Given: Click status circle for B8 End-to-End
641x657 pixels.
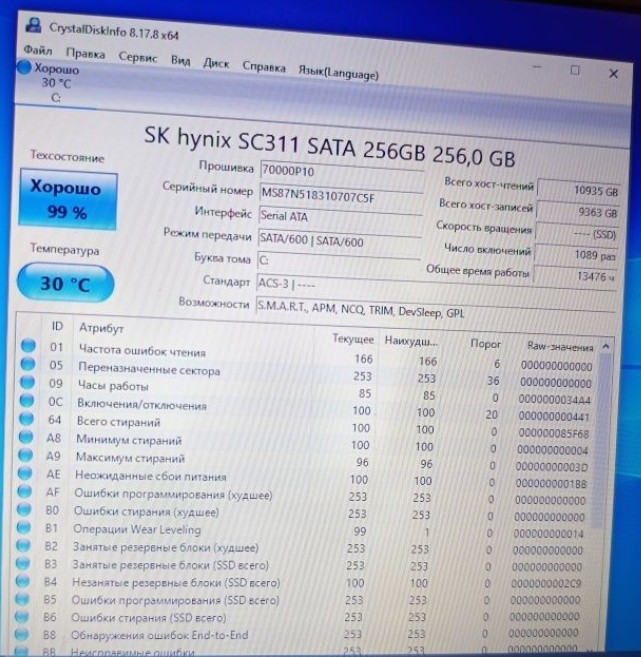Looking at the screenshot, I should 21,634.
